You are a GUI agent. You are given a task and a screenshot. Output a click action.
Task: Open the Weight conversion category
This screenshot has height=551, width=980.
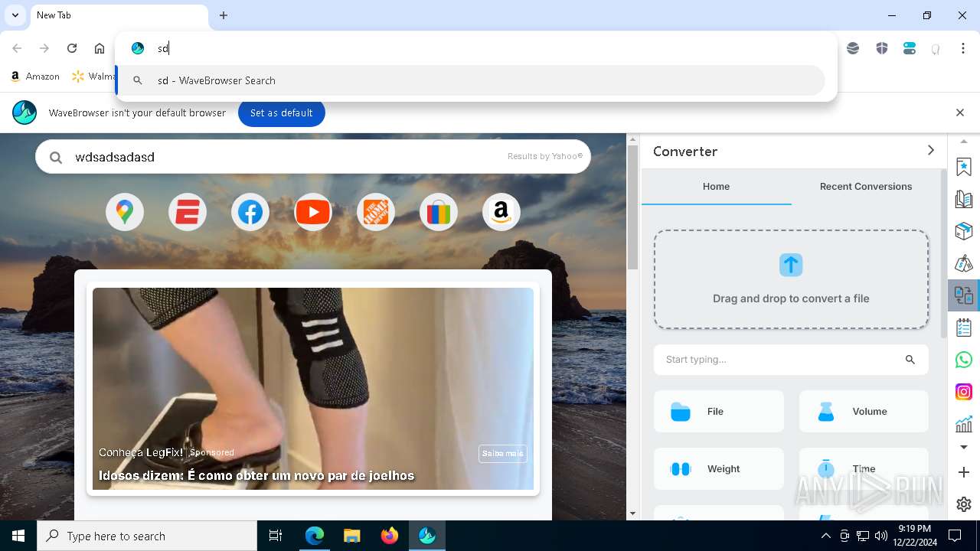719,468
